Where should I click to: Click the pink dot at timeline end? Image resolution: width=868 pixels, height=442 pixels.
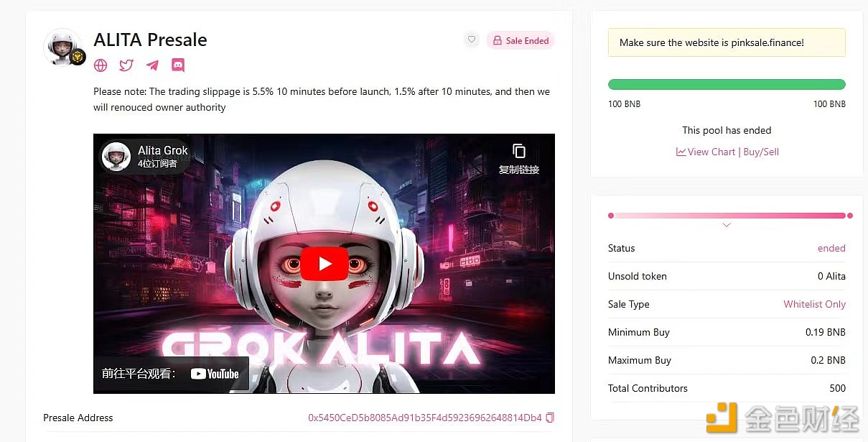(850, 216)
